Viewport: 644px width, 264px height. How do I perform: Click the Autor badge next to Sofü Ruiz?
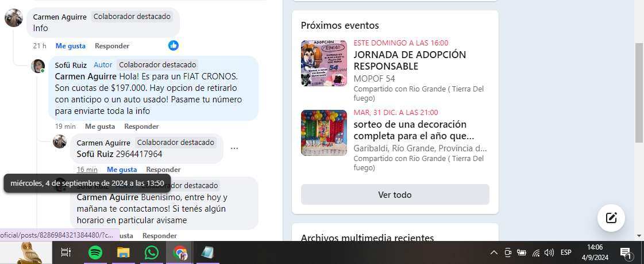pos(103,64)
